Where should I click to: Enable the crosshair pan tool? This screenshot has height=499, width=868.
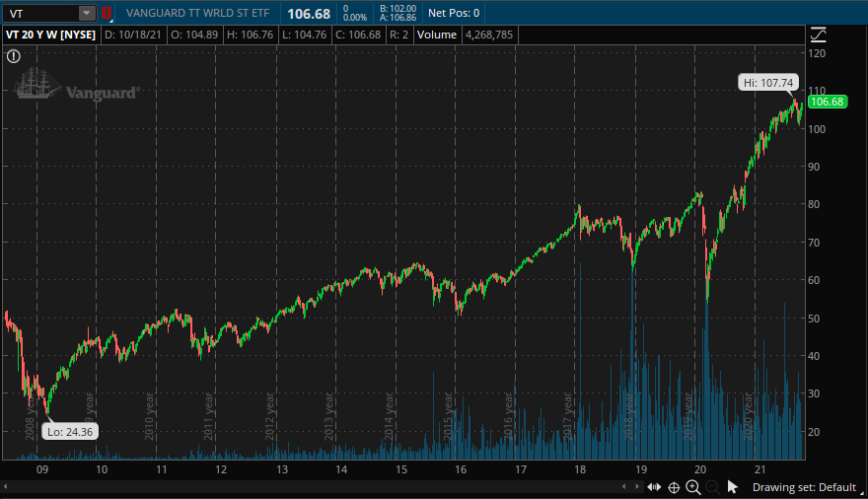(674, 487)
